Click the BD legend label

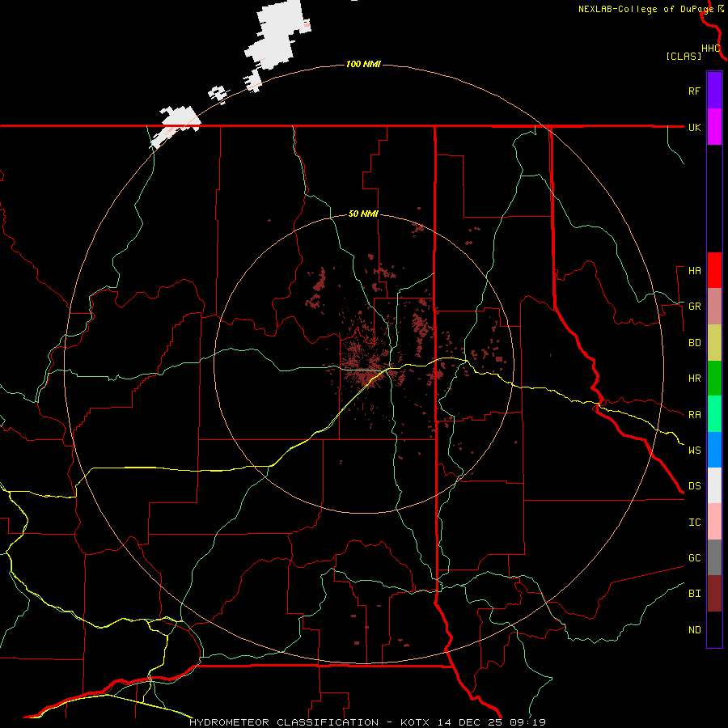[694, 343]
